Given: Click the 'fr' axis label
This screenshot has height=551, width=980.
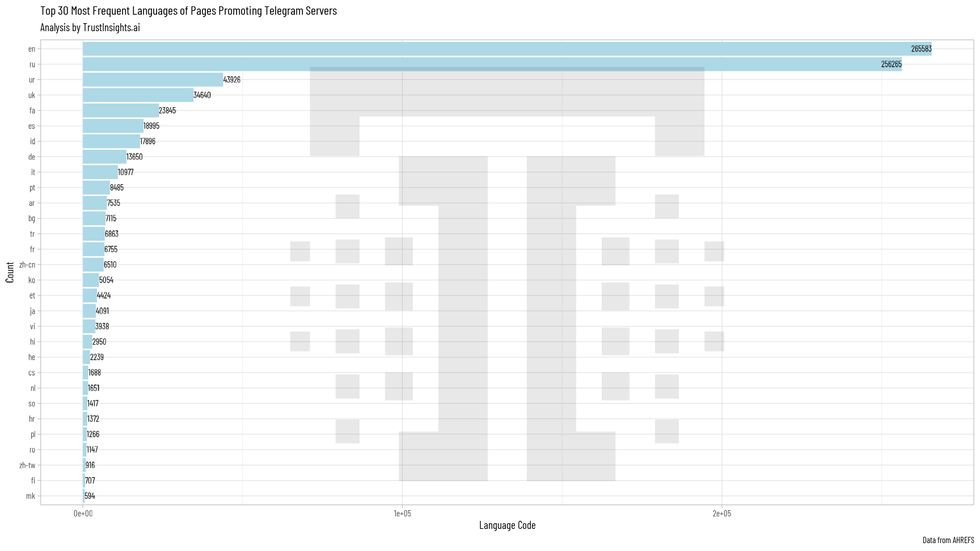Looking at the screenshot, I should (32, 249).
